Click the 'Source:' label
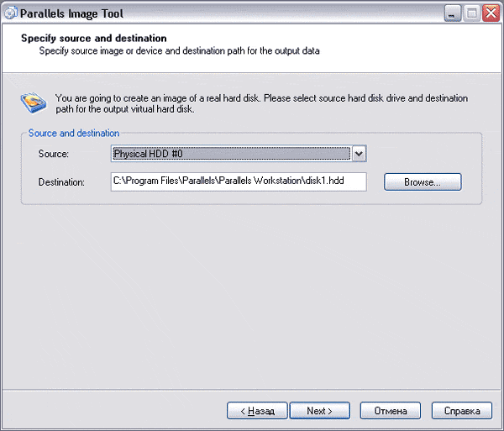Screen dimensions: 504x431 point(54,154)
